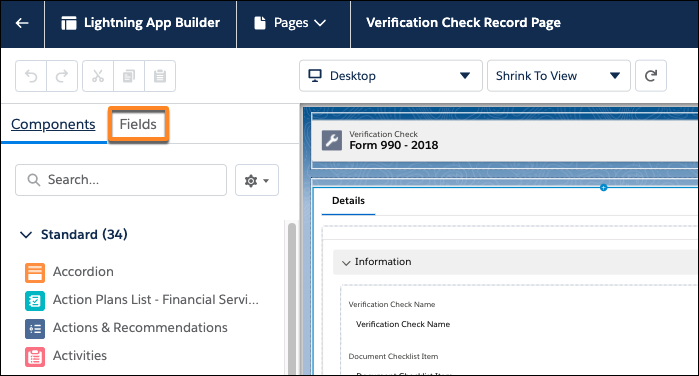Click in the component Search field
This screenshot has height=376, width=699.
click(121, 180)
